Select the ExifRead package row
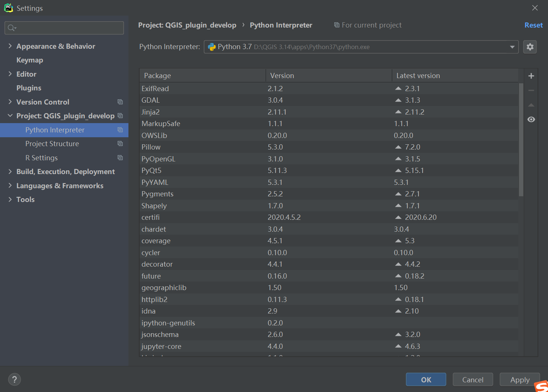 pyautogui.click(x=329, y=89)
